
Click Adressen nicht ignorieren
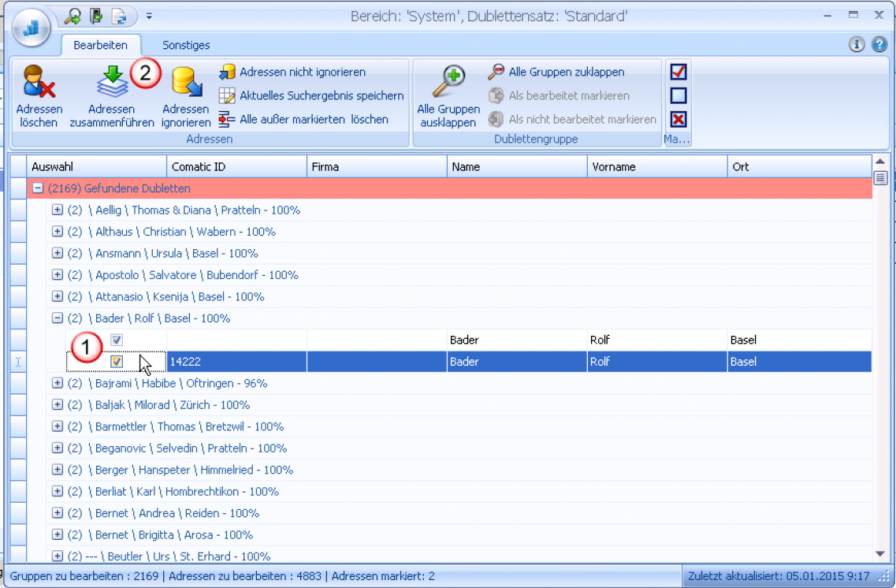[303, 73]
